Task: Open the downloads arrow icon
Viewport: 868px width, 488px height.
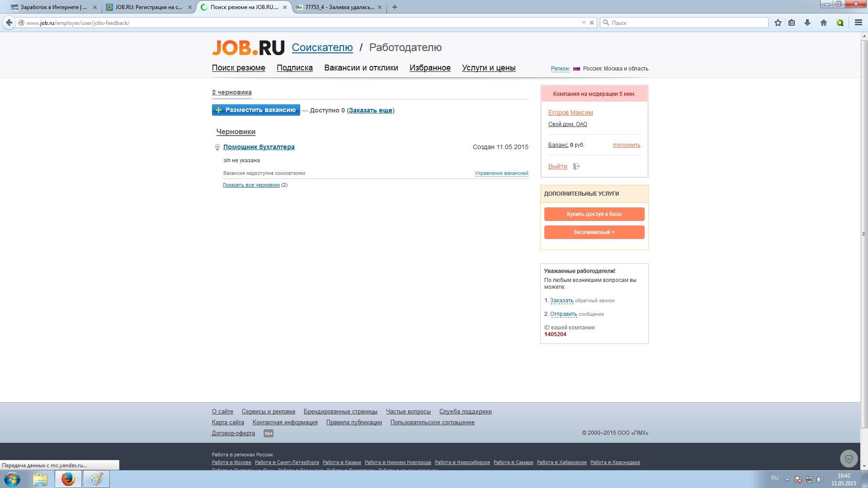Action: tap(807, 23)
